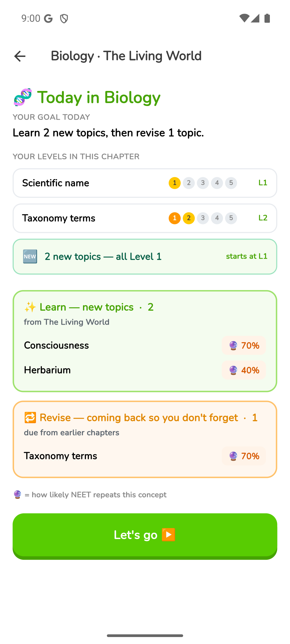290x644 pixels.
Task: Tap the DNA helix icon
Action: (23, 97)
